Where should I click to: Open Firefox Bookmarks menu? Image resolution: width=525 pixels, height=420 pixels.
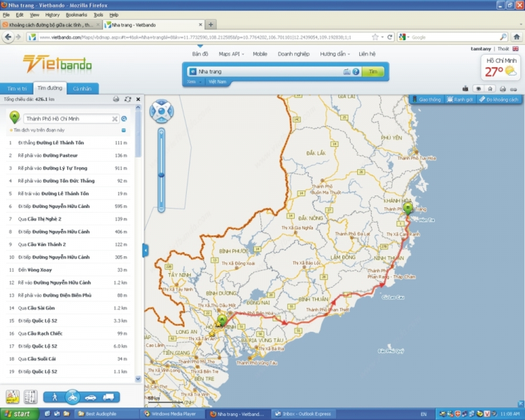76,15
